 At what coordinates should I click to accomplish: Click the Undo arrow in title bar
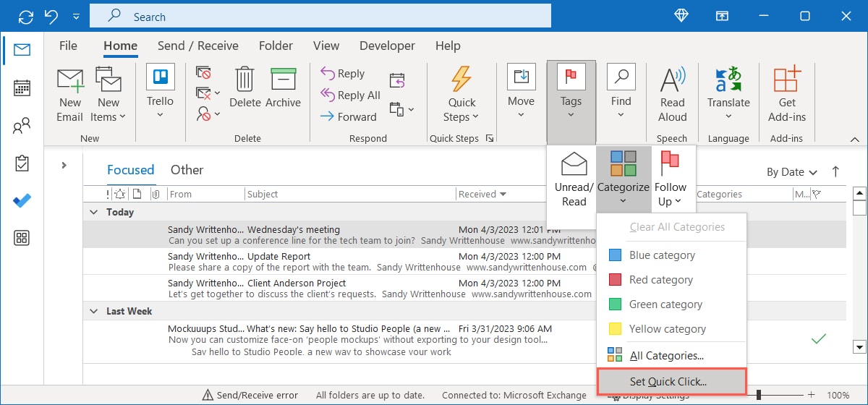point(51,16)
